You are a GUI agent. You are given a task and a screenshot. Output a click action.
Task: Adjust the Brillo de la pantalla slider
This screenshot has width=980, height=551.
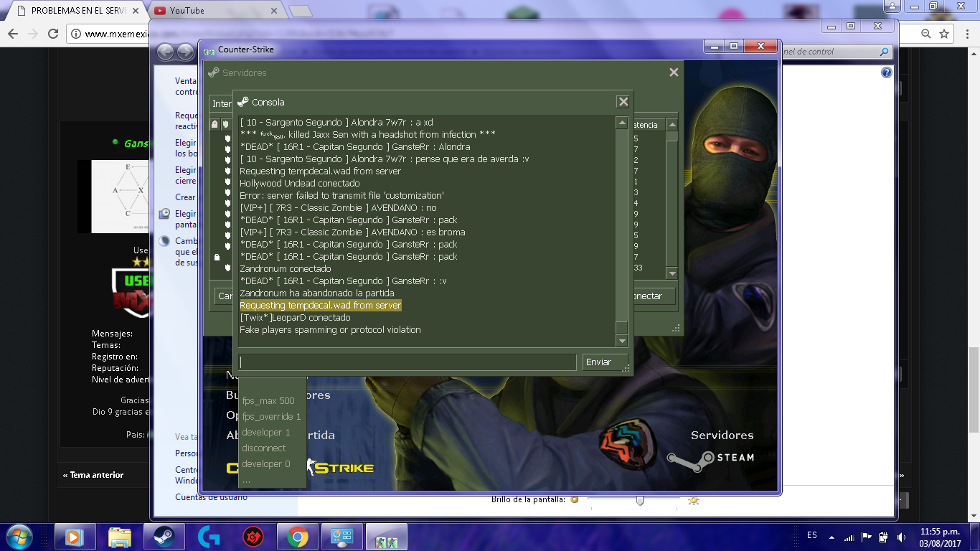click(640, 500)
